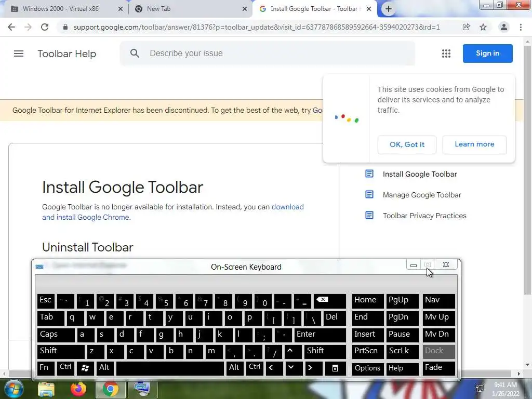Viewport: 532px width, 399px height.
Task: Open the Toolbar Help hamburger menu
Action: coord(19,54)
